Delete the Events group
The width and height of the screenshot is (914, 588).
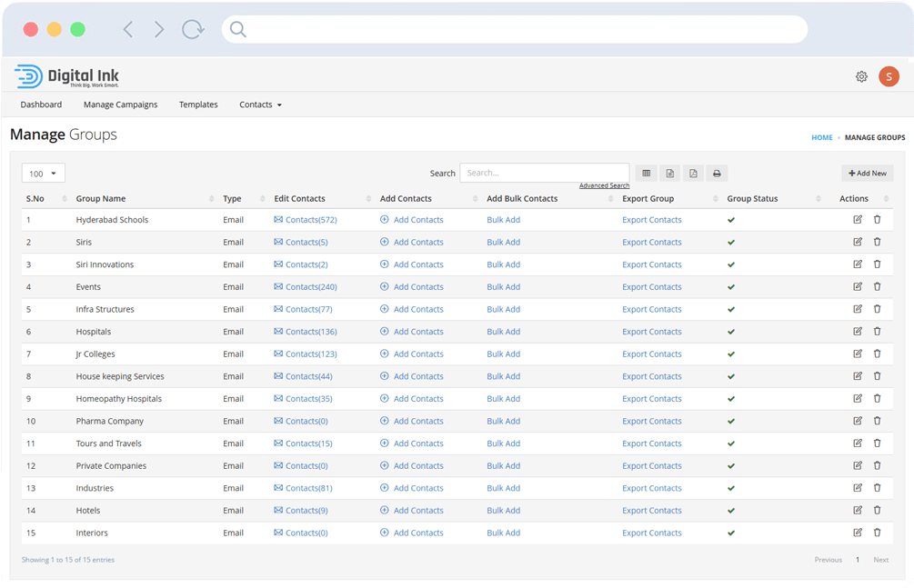coord(878,287)
